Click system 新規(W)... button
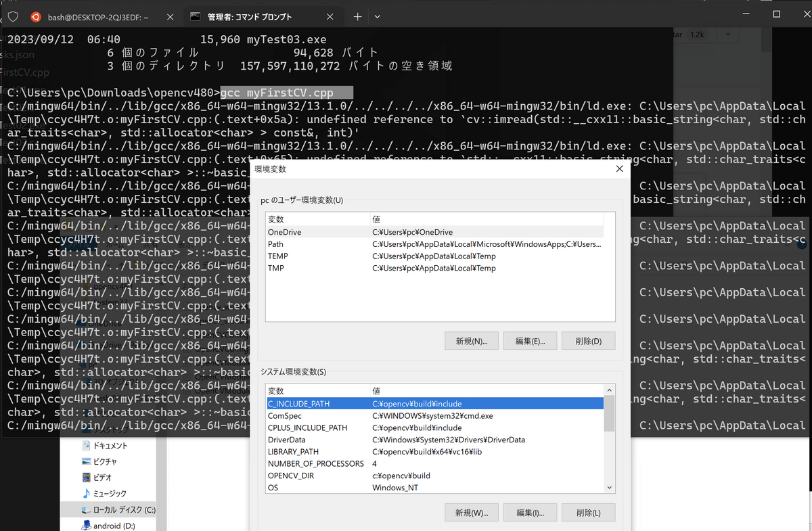The height and width of the screenshot is (531, 812). 472,513
